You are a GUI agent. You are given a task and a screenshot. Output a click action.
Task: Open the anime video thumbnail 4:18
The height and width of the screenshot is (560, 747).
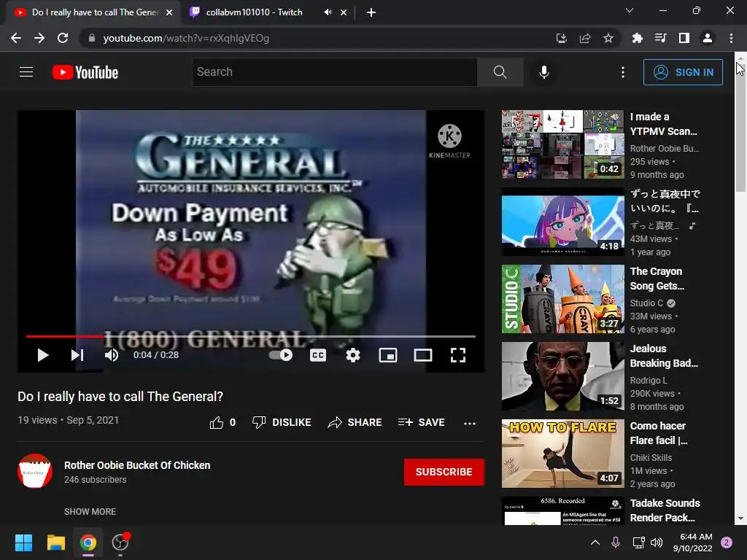[562, 222]
